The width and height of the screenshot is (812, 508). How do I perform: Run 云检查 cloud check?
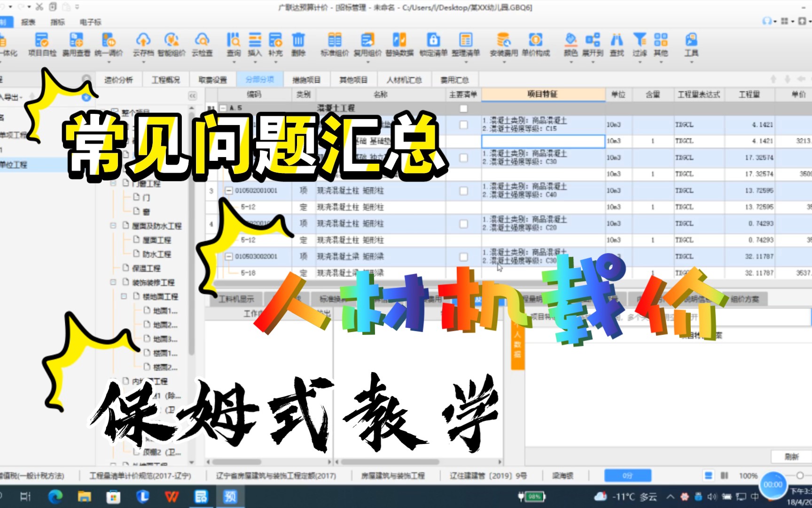(x=202, y=45)
